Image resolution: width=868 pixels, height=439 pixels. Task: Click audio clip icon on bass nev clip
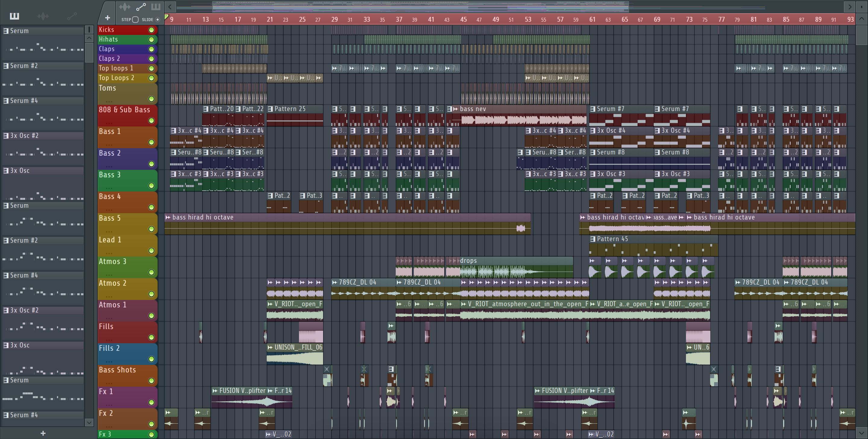click(x=456, y=109)
